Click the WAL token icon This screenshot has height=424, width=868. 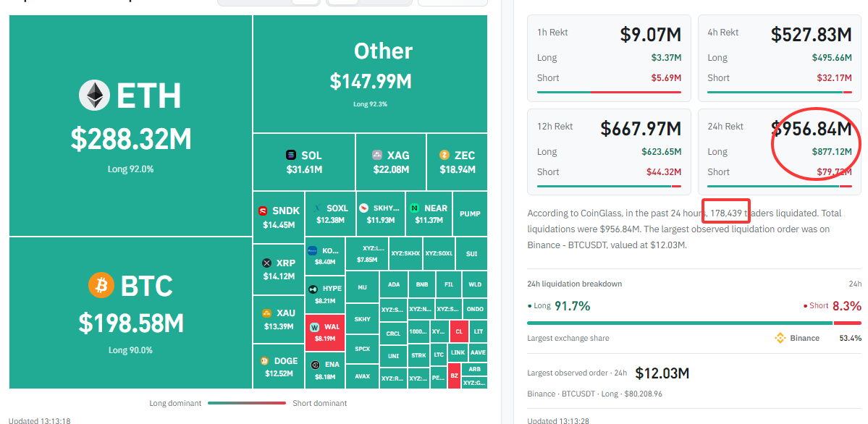coord(315,326)
